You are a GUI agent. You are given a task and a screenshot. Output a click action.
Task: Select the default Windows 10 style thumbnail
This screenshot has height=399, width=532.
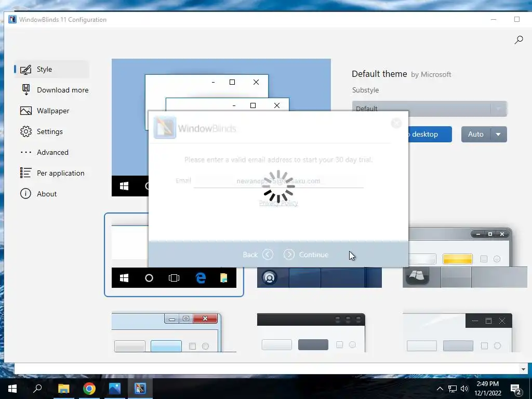click(x=174, y=255)
